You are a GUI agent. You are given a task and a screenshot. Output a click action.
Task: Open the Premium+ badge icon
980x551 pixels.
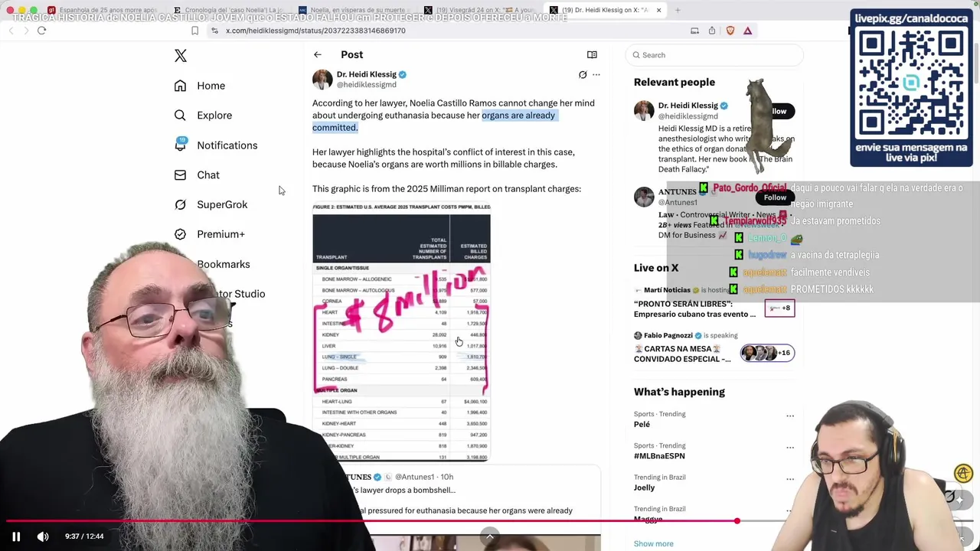click(x=180, y=234)
